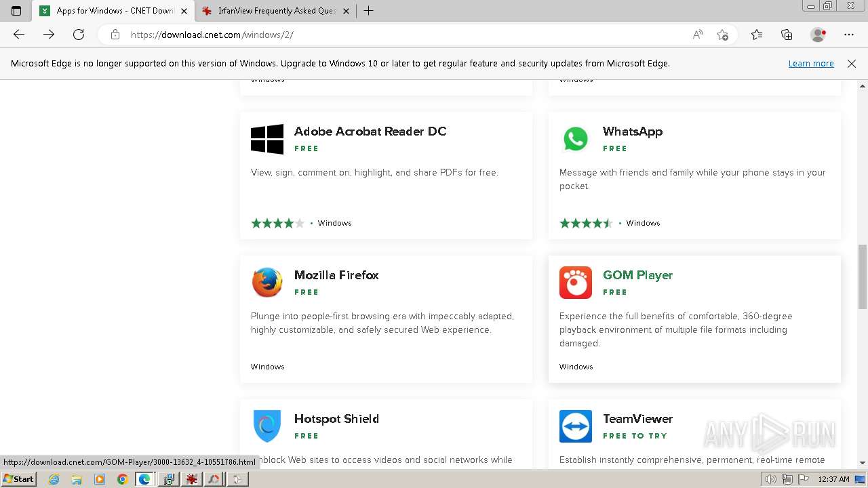View site information lock icon
868x488 pixels.
(x=115, y=35)
